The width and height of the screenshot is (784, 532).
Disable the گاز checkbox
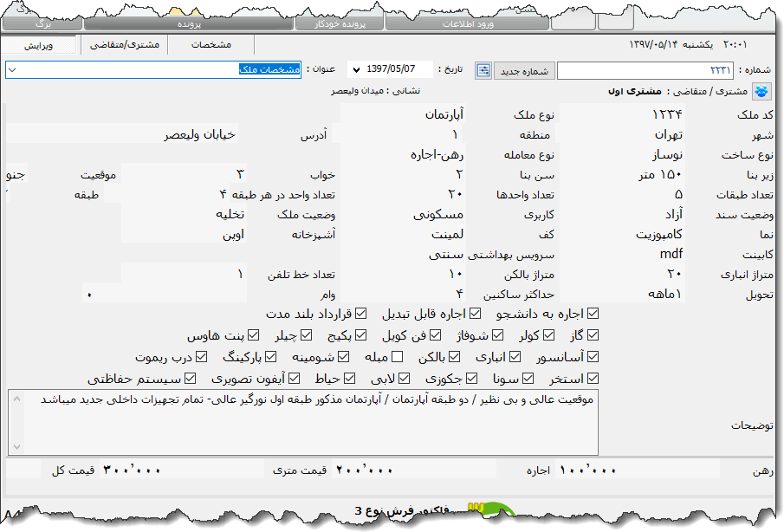[594, 335]
